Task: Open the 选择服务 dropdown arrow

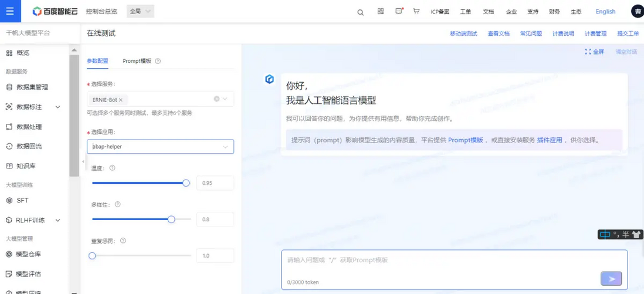Action: [225, 99]
